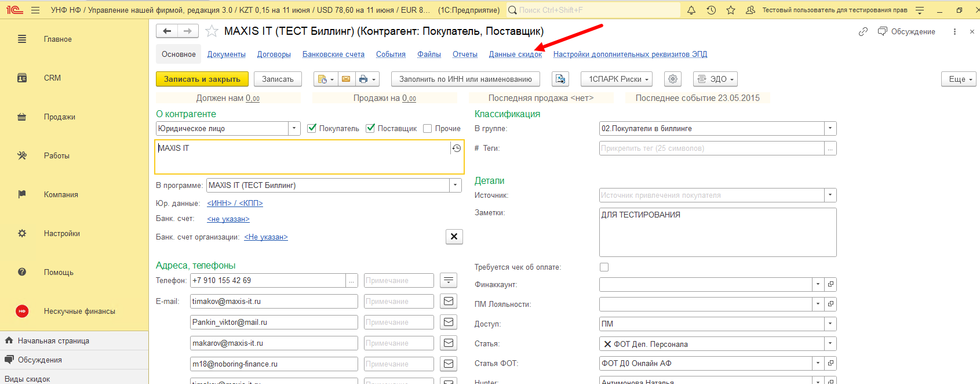The width and height of the screenshot is (980, 384).
Task: Click Заполнить по ИНН или наименованию button
Action: (x=465, y=79)
